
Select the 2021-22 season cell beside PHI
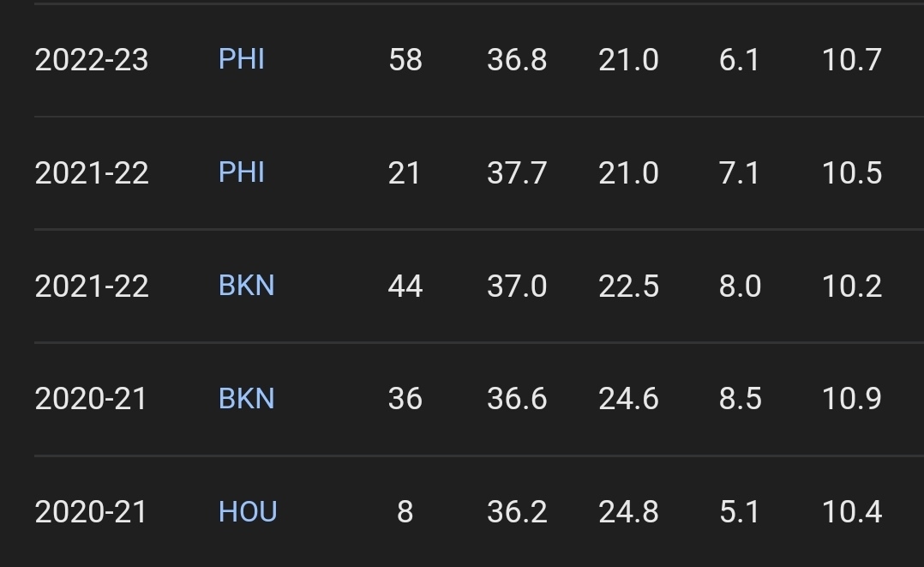point(92,173)
